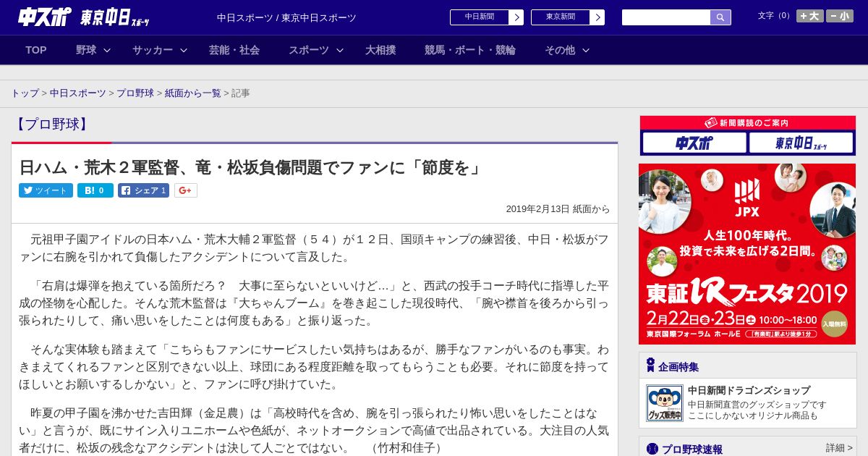Click the 2019年2月13日 紙面から date text
The height and width of the screenshot is (456, 868).
(x=558, y=209)
